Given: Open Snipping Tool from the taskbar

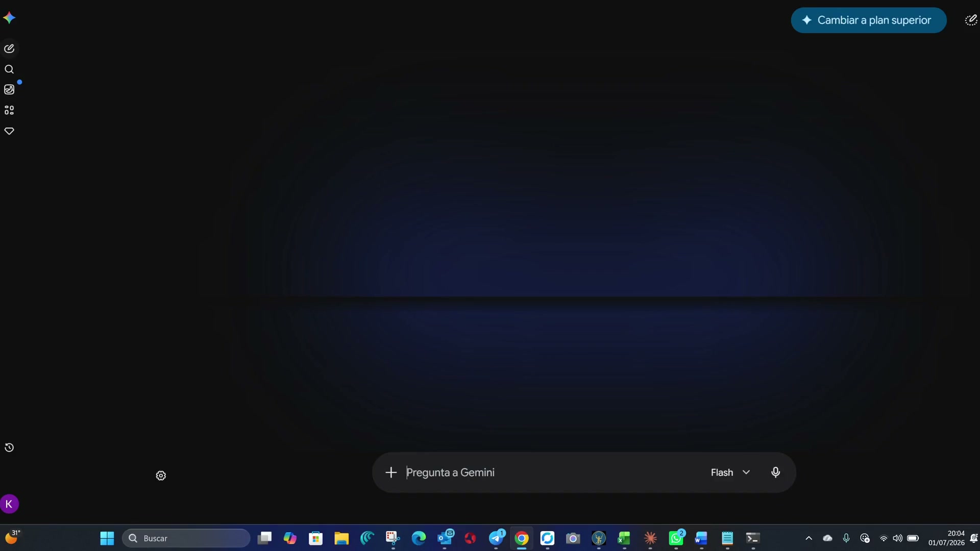Looking at the screenshot, I should pos(393,538).
